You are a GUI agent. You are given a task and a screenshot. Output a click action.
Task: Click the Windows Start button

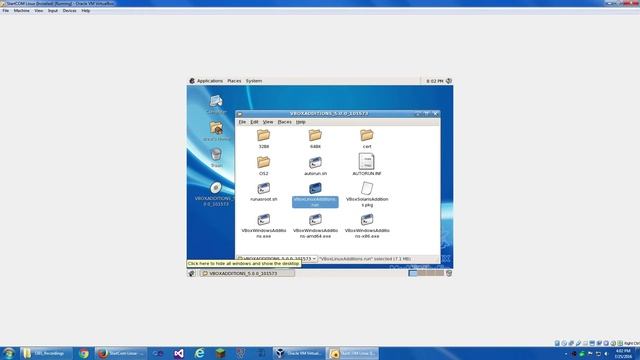[9, 353]
